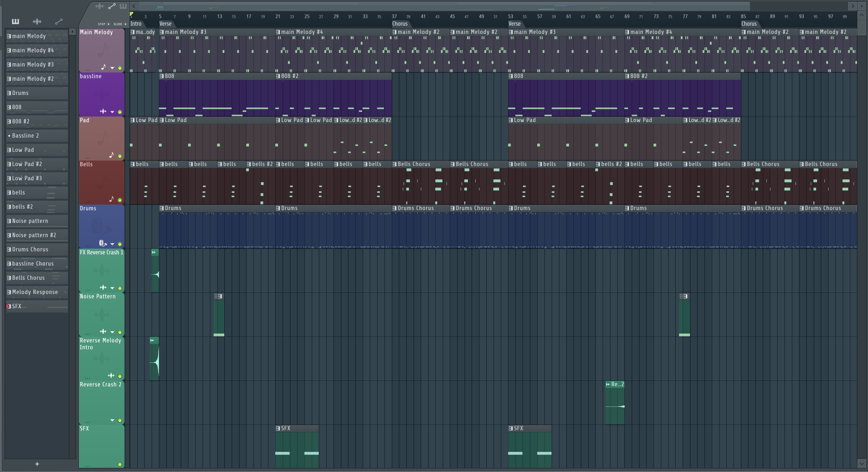Select bassline Chorus pattern in picker

37,264
